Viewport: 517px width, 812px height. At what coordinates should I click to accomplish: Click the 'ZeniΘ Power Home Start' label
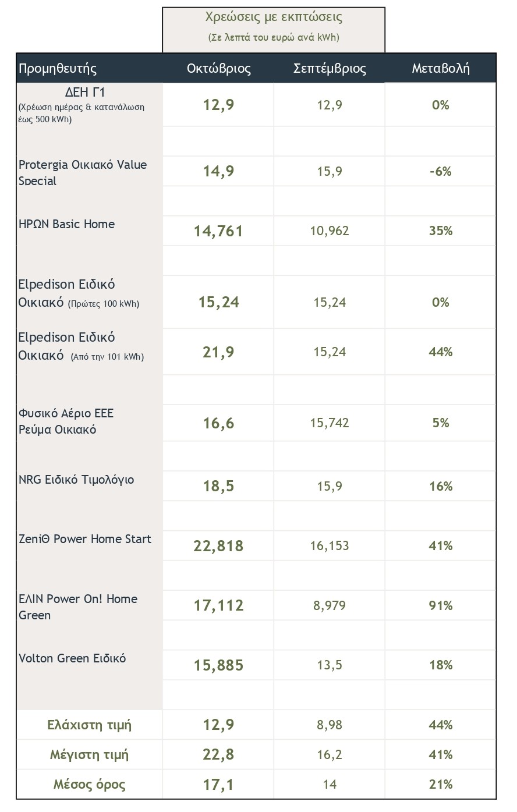pyautogui.click(x=85, y=539)
